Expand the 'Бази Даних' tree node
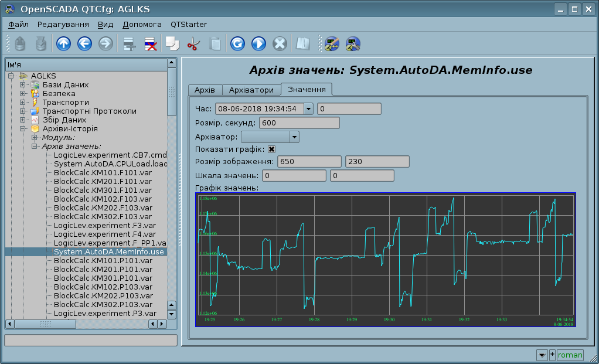 click(23, 85)
